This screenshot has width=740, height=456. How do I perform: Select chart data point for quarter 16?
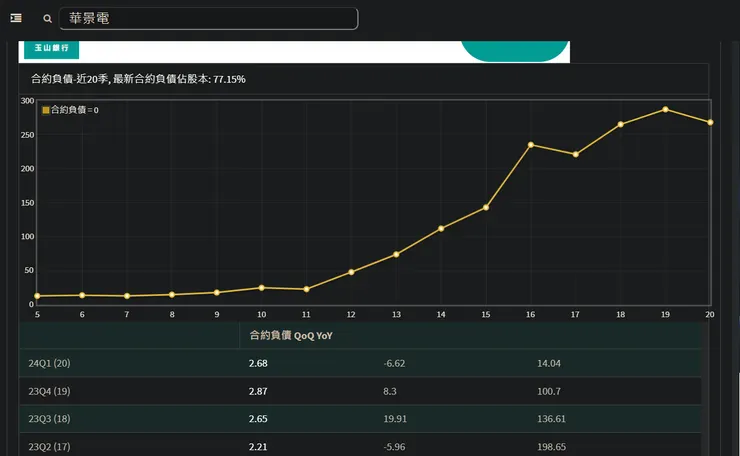coord(531,145)
